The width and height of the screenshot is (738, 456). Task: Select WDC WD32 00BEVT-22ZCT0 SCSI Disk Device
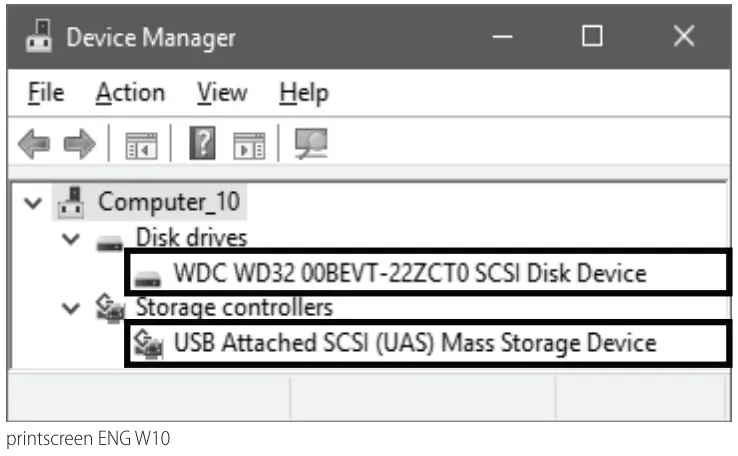409,272
